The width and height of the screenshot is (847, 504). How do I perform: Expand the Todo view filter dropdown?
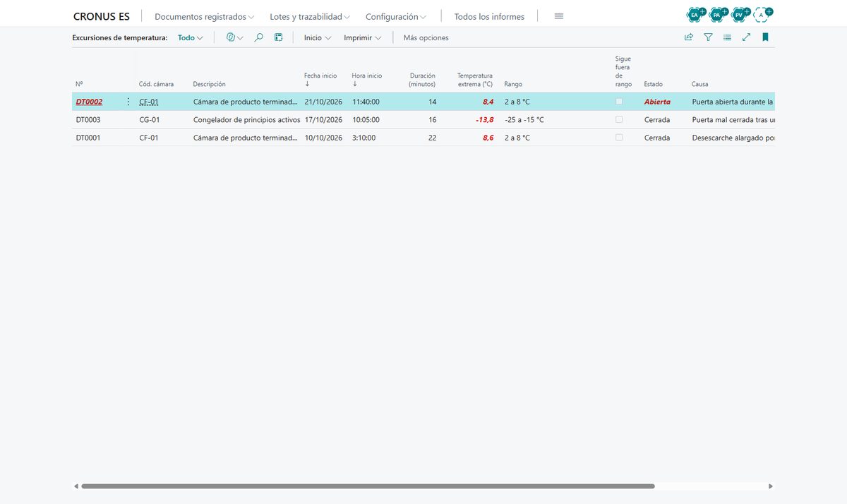click(191, 37)
